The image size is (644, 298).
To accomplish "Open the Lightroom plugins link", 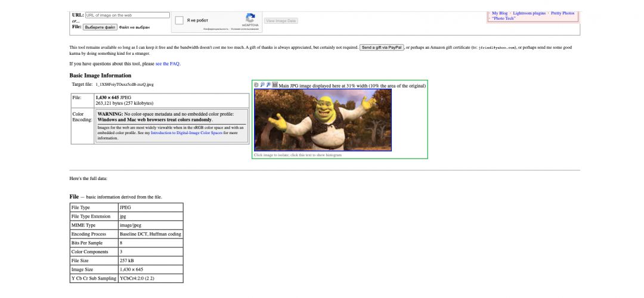I will pyautogui.click(x=530, y=13).
